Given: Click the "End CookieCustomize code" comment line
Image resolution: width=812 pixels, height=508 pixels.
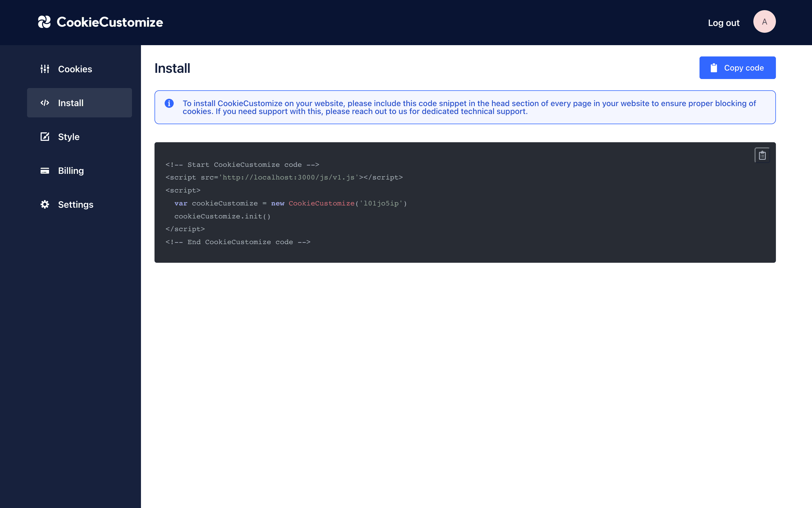Looking at the screenshot, I should [238, 242].
